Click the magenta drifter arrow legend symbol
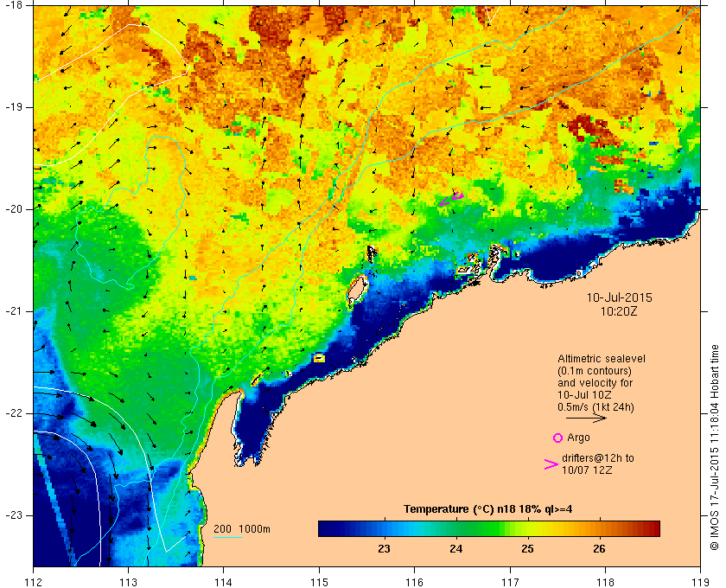 pos(551,464)
